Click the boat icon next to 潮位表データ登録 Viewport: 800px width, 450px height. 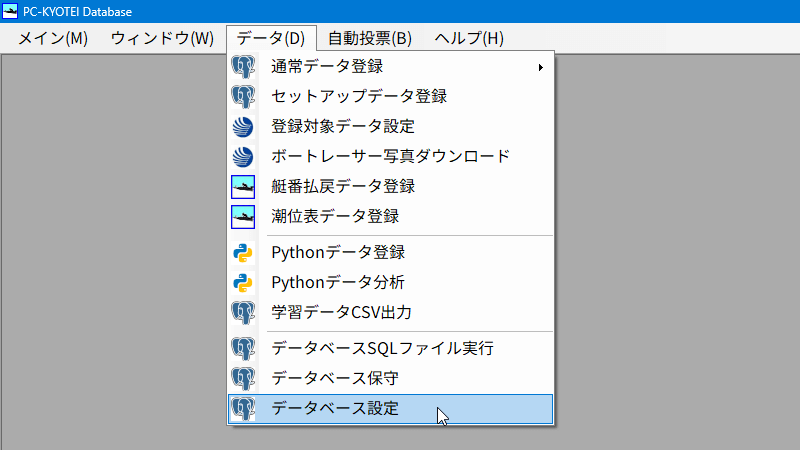(x=243, y=217)
